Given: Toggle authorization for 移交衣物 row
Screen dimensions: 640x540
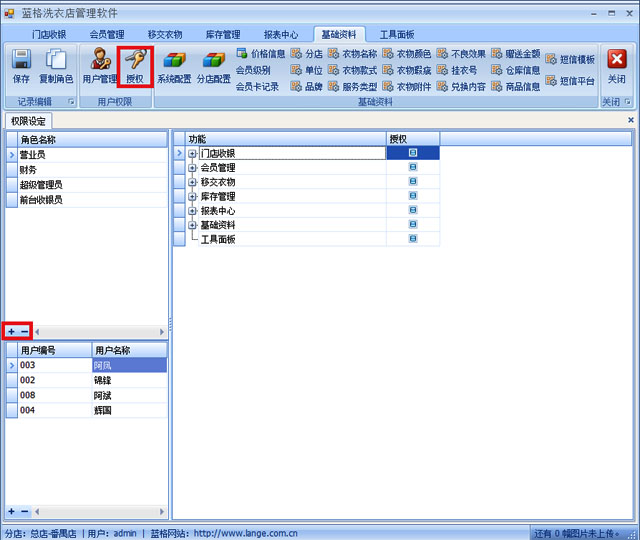Looking at the screenshot, I should (413, 181).
